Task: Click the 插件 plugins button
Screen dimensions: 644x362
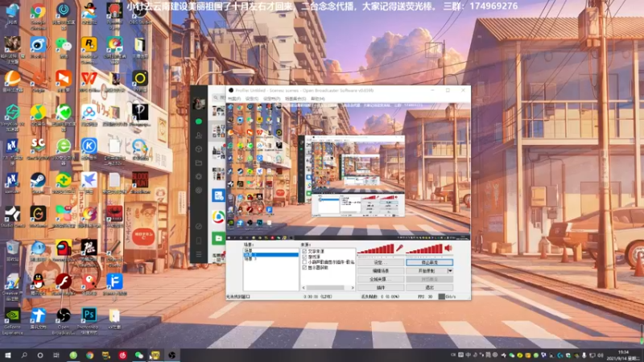Action: pos(380,287)
